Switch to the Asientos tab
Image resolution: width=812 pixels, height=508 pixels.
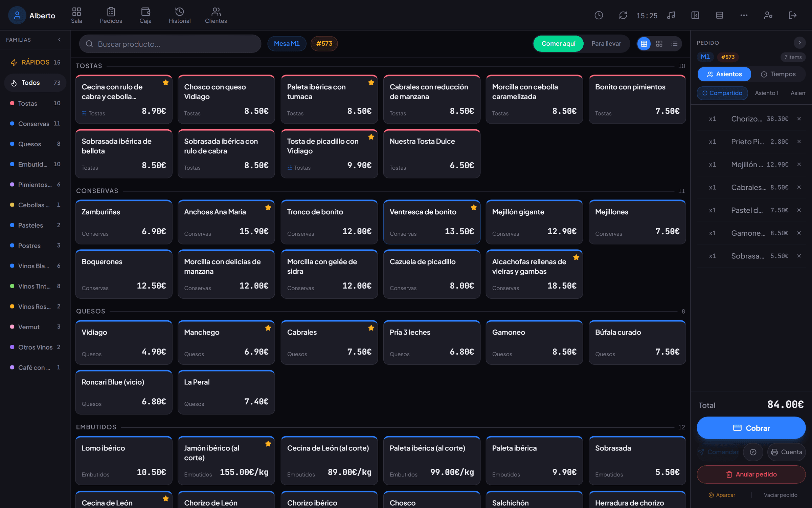724,74
